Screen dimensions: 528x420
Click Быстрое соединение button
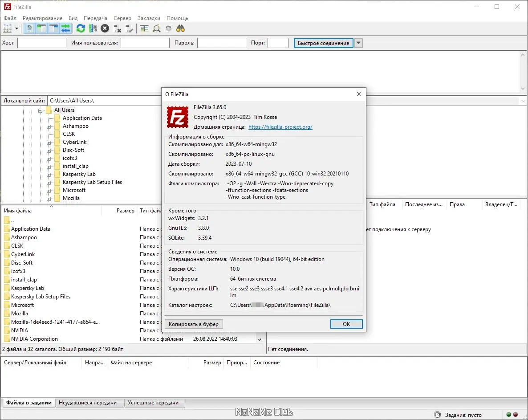(323, 43)
